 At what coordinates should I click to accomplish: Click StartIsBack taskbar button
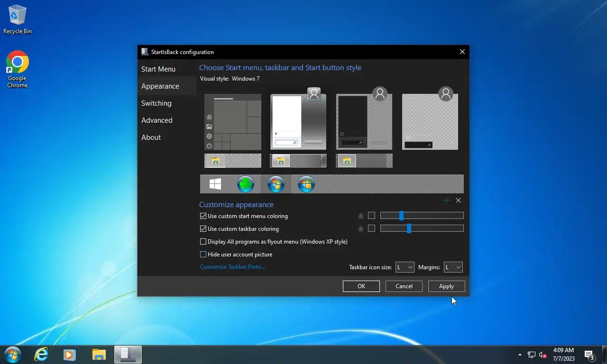click(x=128, y=355)
